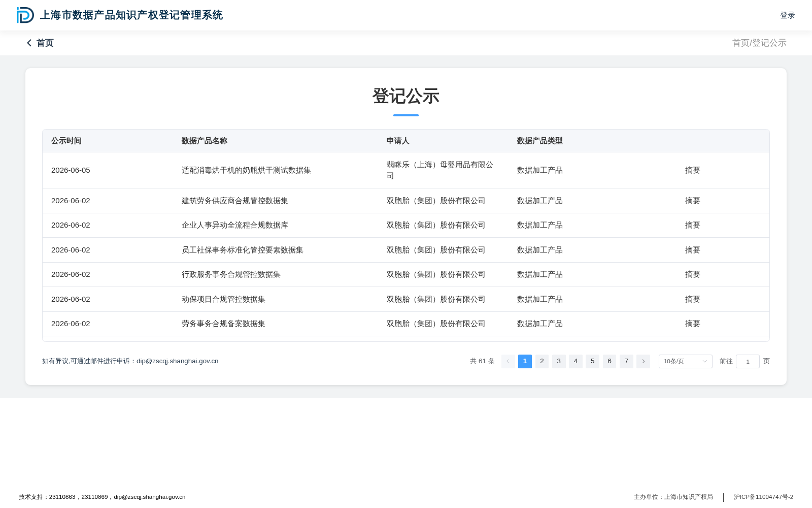
Task: Click the system logo icon
Action: coord(25,15)
